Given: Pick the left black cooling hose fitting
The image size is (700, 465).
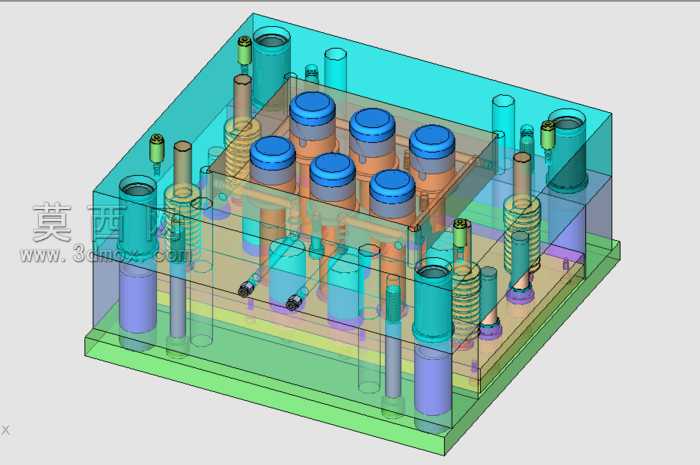Looking at the screenshot, I should pos(245,290).
